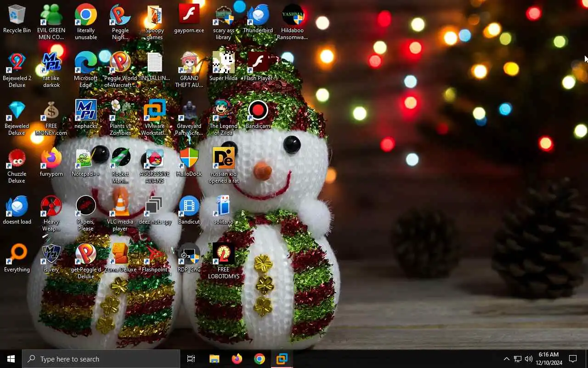Show hidden system tray icons
588x368 pixels.
[506, 359]
